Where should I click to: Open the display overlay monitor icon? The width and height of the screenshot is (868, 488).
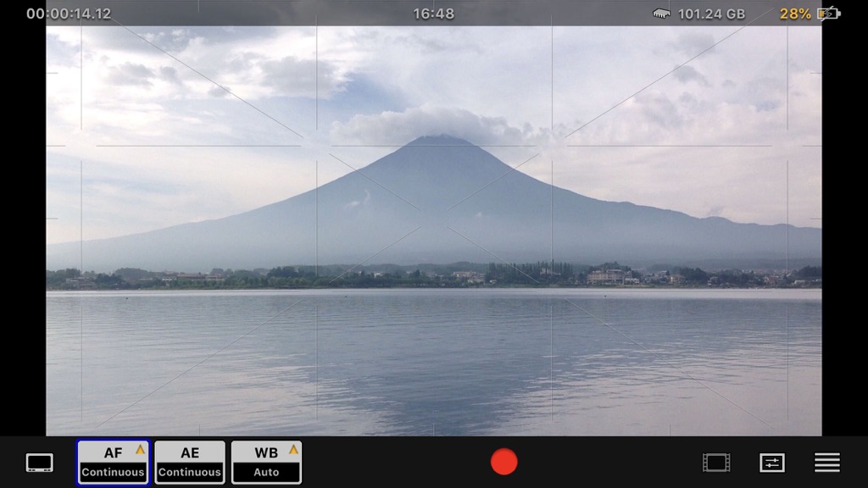(40, 463)
